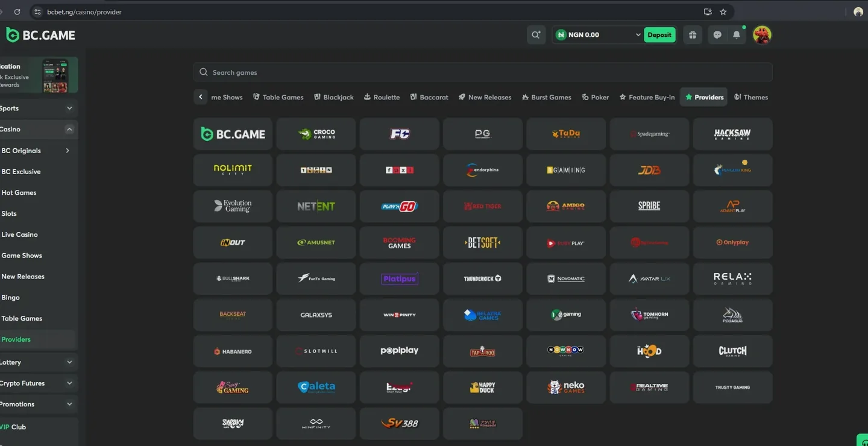Bookmark this page with star icon
The height and width of the screenshot is (446, 868).
(723, 12)
